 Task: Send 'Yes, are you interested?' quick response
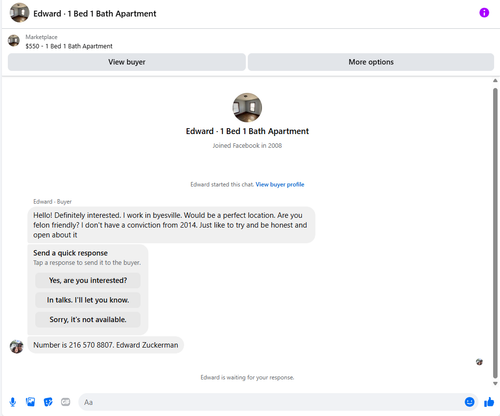click(88, 280)
